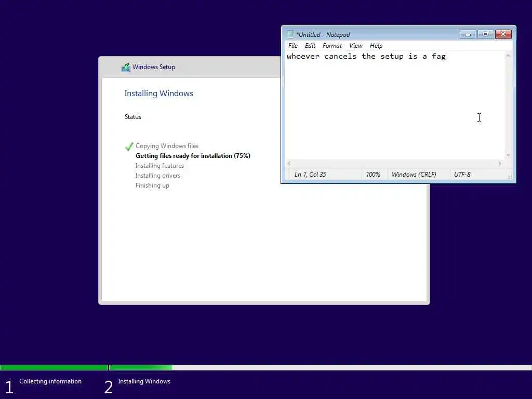Close the Notepad window
Viewport: 532px width, 399px height.
(x=503, y=34)
